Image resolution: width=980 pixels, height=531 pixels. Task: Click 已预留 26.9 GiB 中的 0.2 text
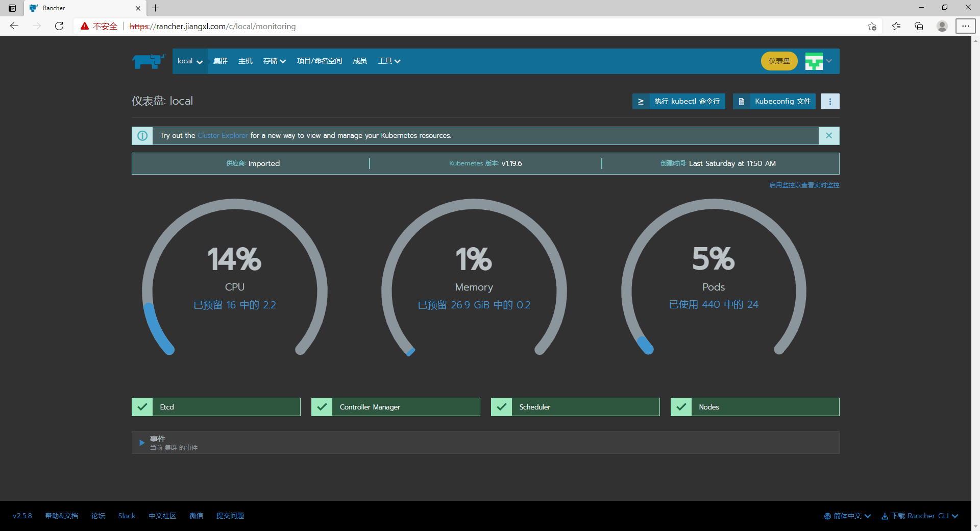474,305
